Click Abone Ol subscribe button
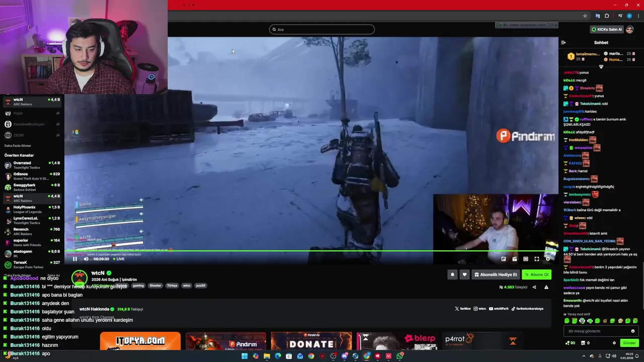Viewport: 644px width, 362px height. (x=536, y=275)
